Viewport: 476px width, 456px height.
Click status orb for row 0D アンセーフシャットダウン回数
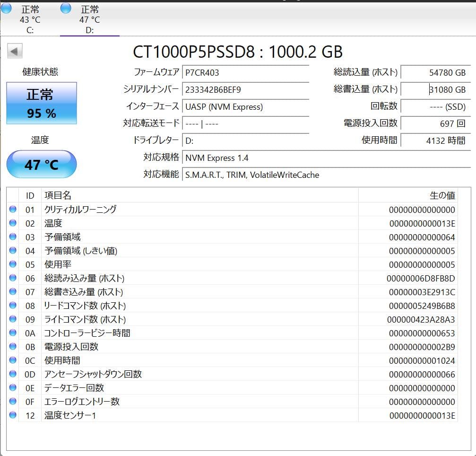[13, 373]
